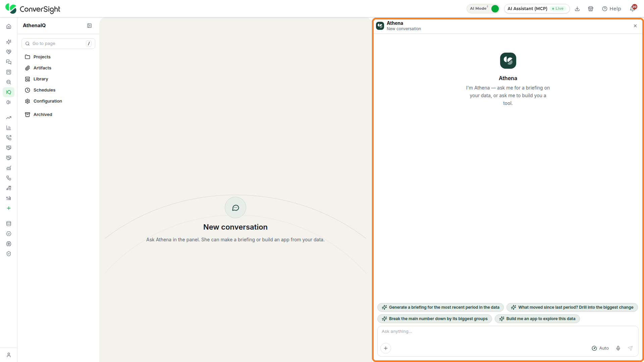Click the ConverSight logo
Viewport: 644px width, 362px height.
coord(33,9)
